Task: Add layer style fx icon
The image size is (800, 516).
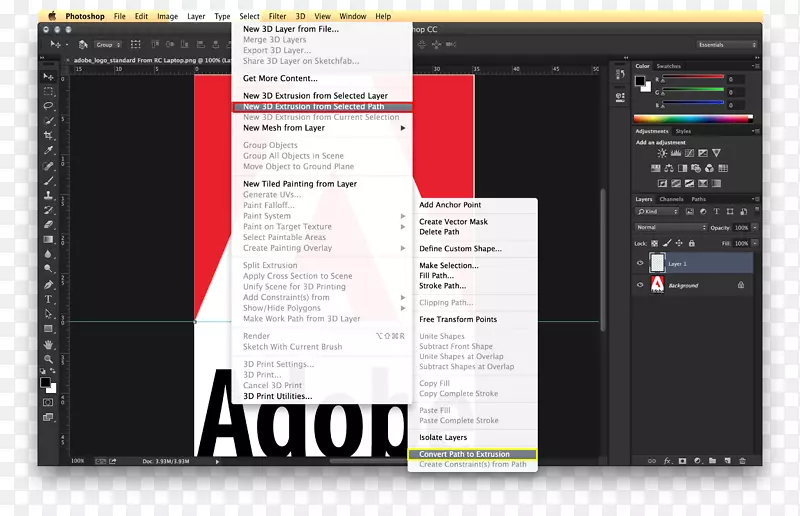Action: click(667, 461)
